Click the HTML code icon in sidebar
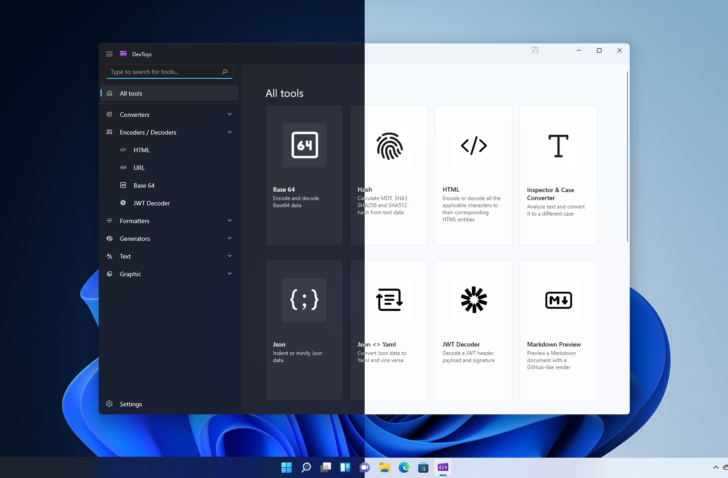This screenshot has height=478, width=728. (123, 150)
